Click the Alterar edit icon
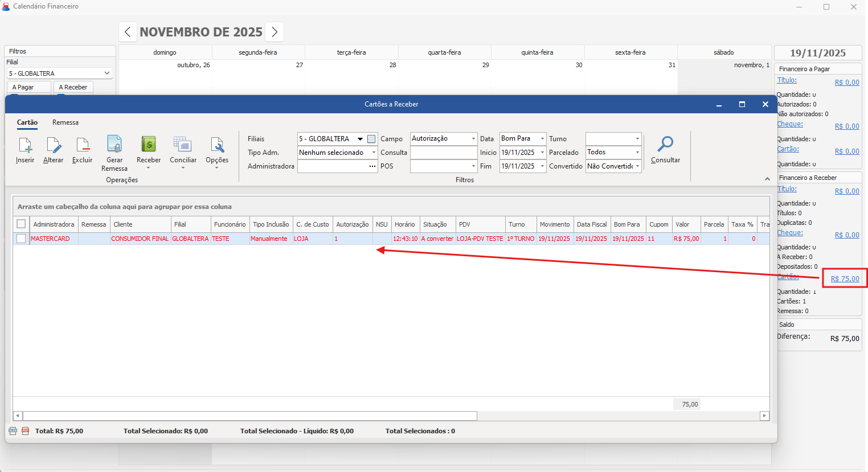The width and height of the screenshot is (868, 472). coord(54,146)
